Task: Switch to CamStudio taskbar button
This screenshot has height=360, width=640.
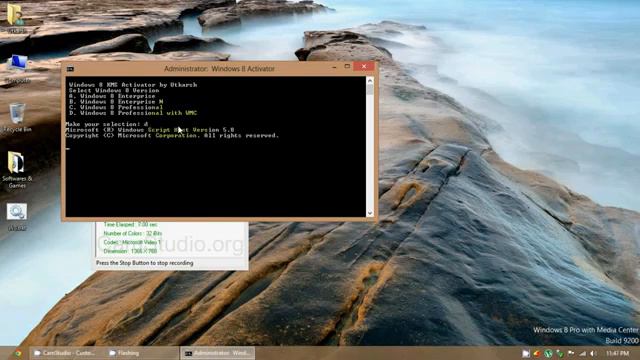Action: pyautogui.click(x=65, y=353)
